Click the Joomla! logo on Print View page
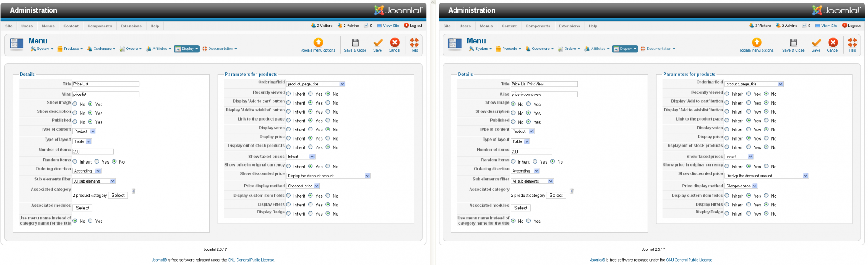 (836, 10)
